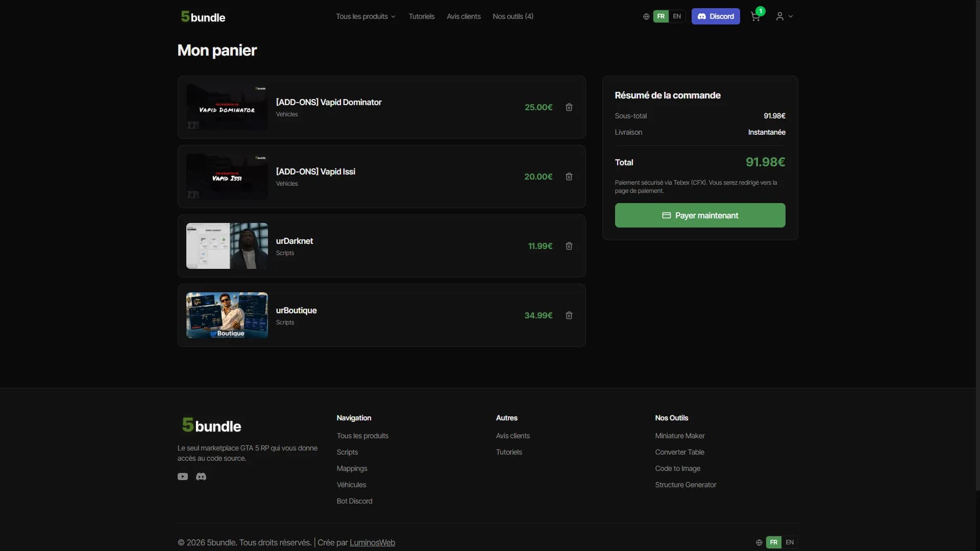Remove Vapid Issi with trash icon
The width and height of the screenshot is (980, 551).
point(569,177)
